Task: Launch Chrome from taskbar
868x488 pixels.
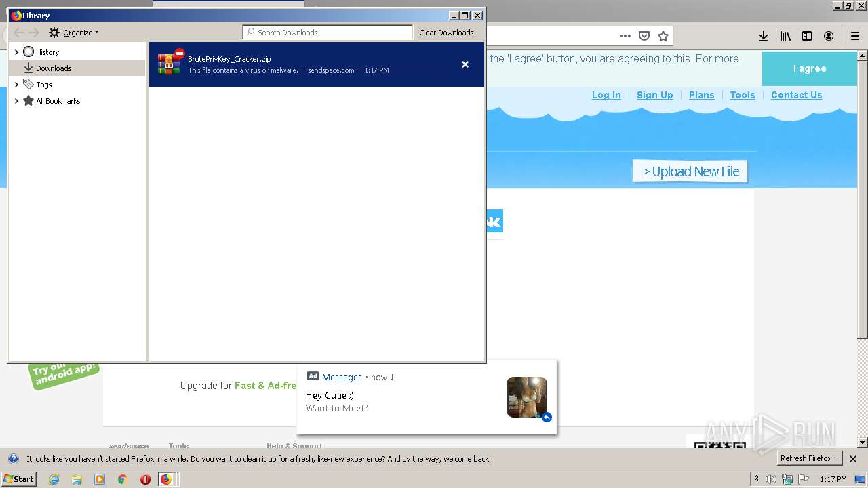Action: [123, 479]
